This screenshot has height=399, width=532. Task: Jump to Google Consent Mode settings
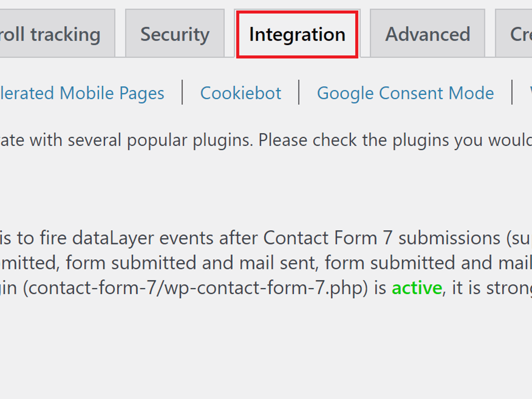coord(405,93)
